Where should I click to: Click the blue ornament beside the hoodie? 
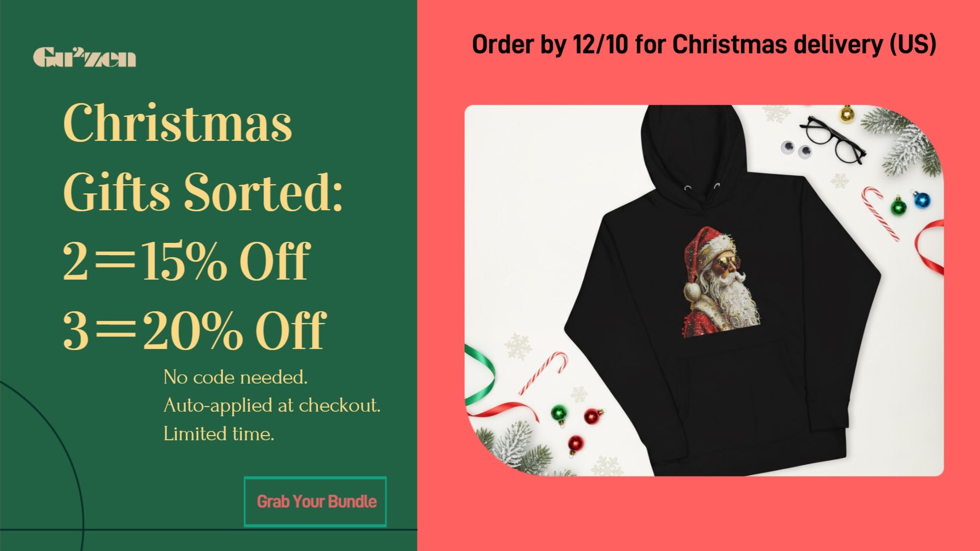pyautogui.click(x=921, y=199)
